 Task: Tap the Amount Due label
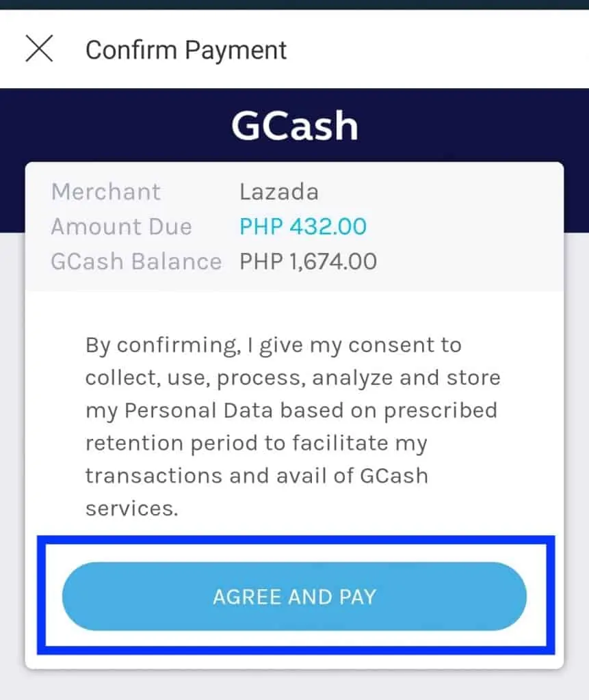121,226
